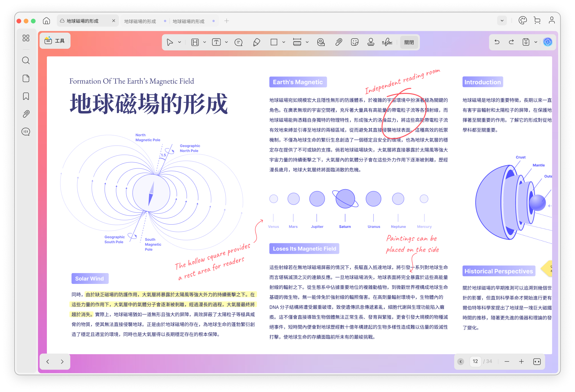Screen dimensions: 575x392
Task: Select the measurement ruler tool
Action: click(x=297, y=42)
